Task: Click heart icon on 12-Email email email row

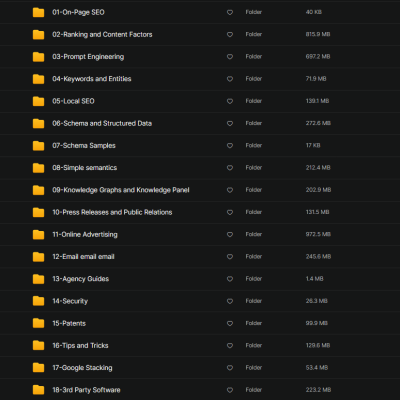Action: pyautogui.click(x=230, y=257)
